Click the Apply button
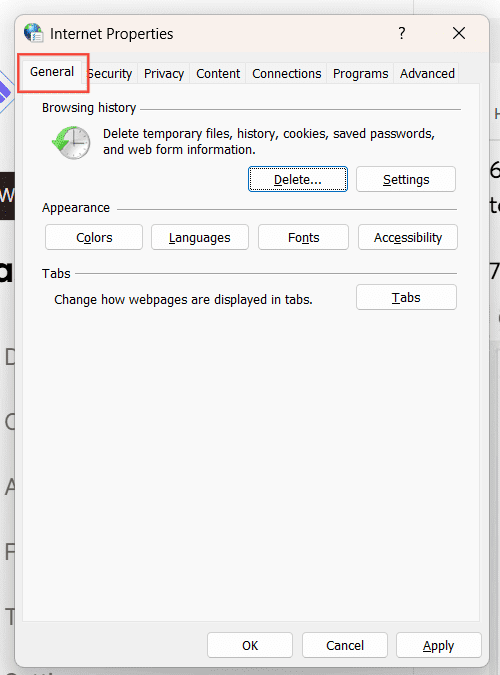This screenshot has height=675, width=500. (x=438, y=645)
